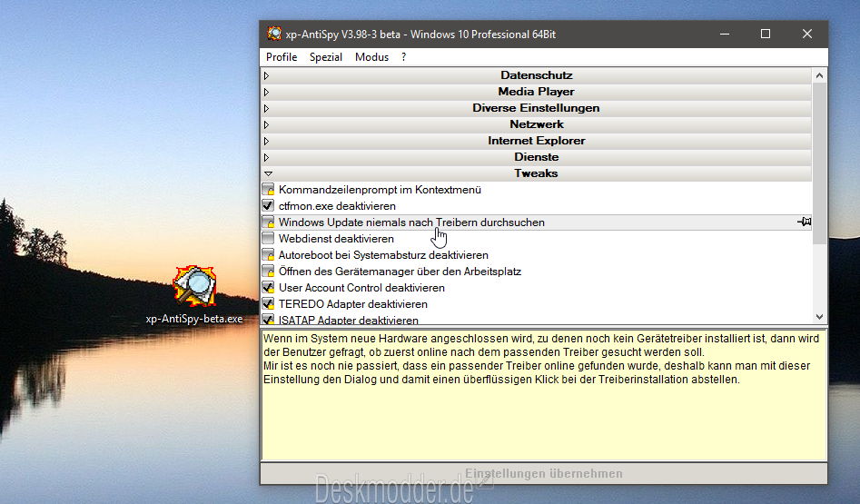Expand the Datenschutz section arrow
Viewport: 860px width, 504px height.
tap(267, 75)
